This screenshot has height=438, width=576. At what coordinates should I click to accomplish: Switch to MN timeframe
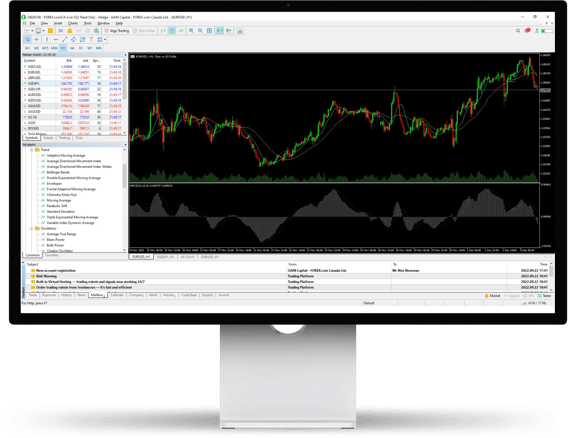(98, 48)
